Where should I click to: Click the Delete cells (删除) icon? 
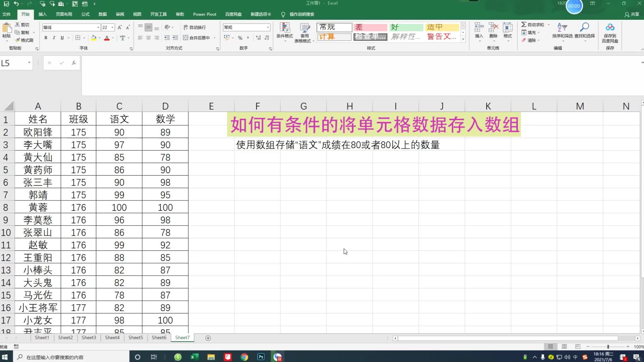pos(493,27)
